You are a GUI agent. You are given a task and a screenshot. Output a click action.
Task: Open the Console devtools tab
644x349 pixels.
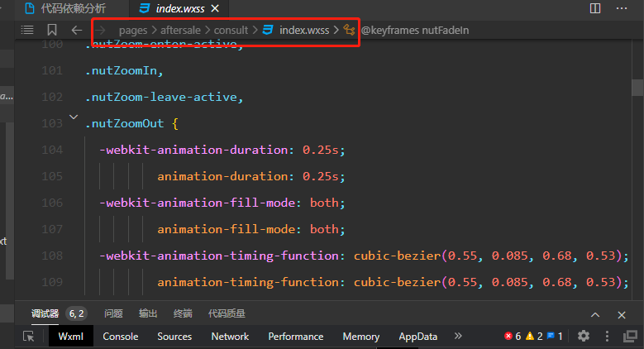pos(121,337)
